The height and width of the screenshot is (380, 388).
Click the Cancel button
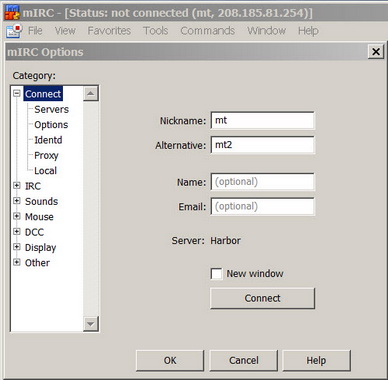[243, 360]
